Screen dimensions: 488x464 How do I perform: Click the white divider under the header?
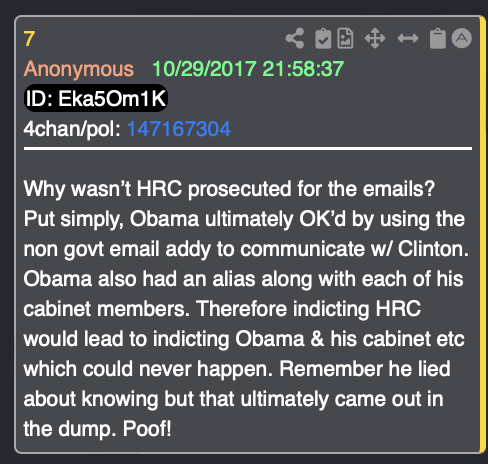pos(248,149)
